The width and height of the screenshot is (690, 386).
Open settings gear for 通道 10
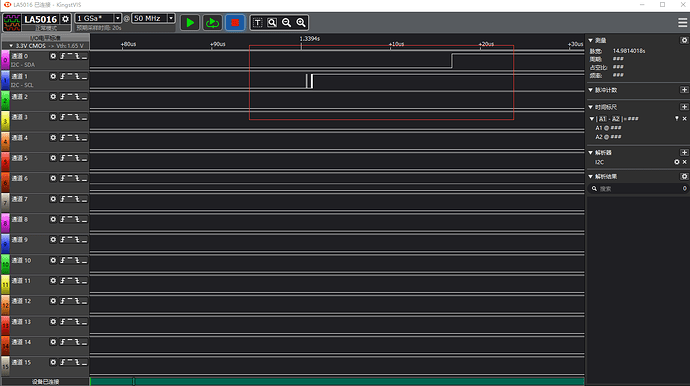[x=53, y=260]
